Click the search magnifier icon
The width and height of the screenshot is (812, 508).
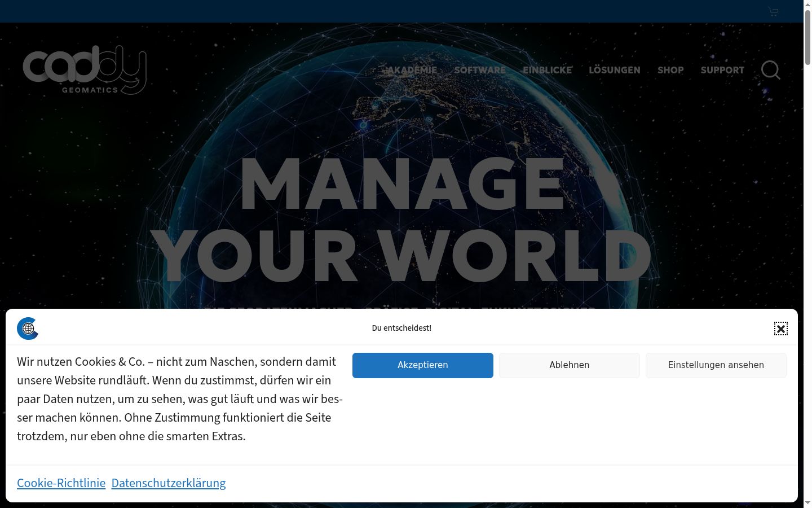771,71
